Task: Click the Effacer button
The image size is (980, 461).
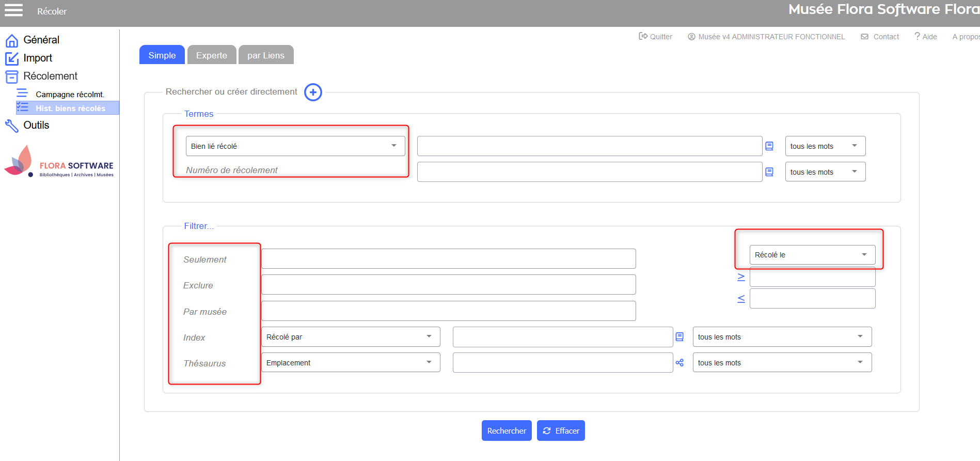Action: coord(561,431)
